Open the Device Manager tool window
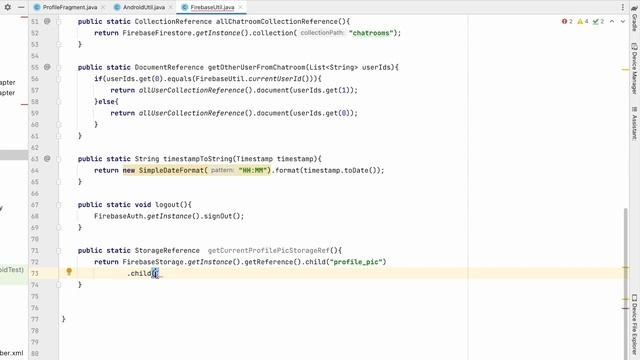This screenshot has width=640, height=360. [x=635, y=69]
